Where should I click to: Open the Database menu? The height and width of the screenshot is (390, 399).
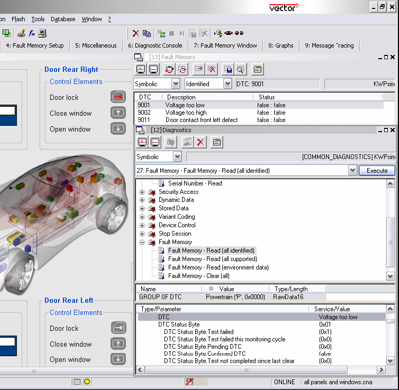pos(63,19)
